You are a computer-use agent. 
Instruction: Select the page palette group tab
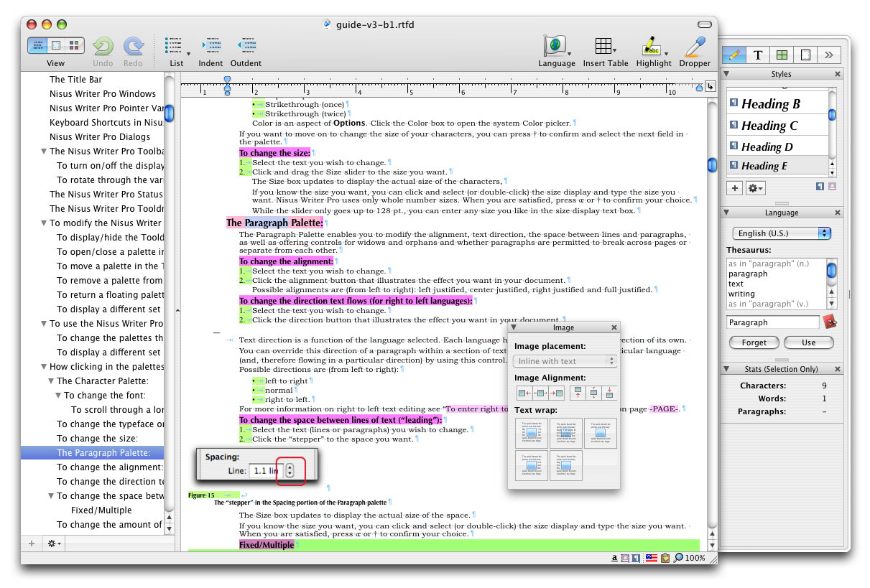(x=805, y=55)
